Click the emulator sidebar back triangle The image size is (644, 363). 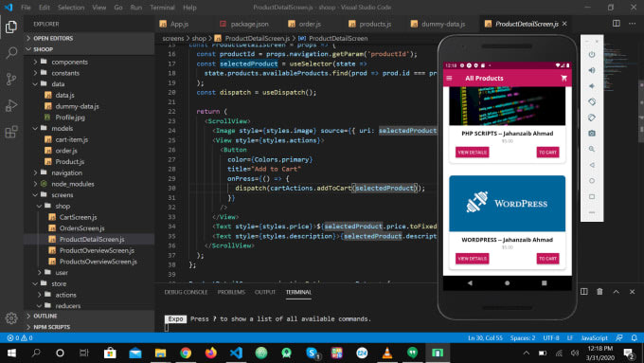[592, 165]
